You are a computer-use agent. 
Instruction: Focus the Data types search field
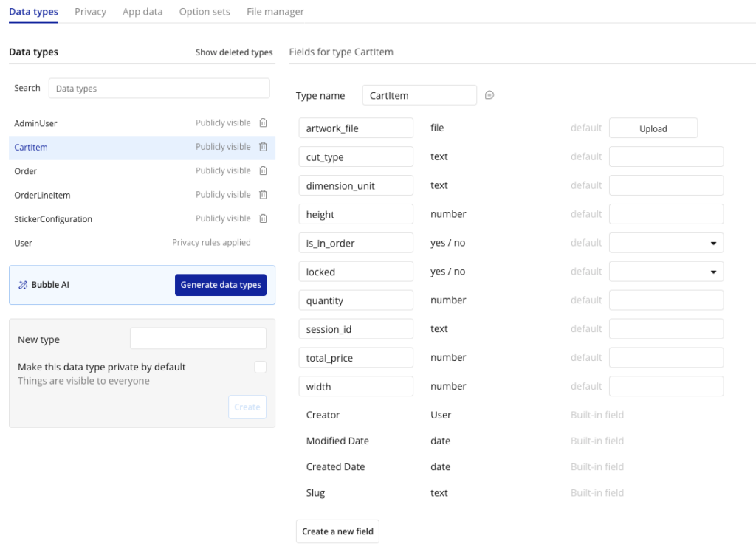(x=159, y=89)
